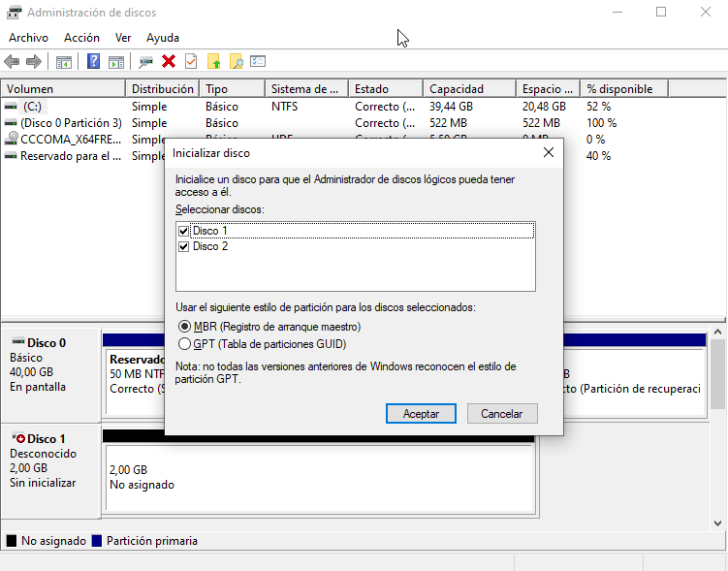Click the back arrow toolbar icon
The image size is (728, 571).
pos(12,62)
